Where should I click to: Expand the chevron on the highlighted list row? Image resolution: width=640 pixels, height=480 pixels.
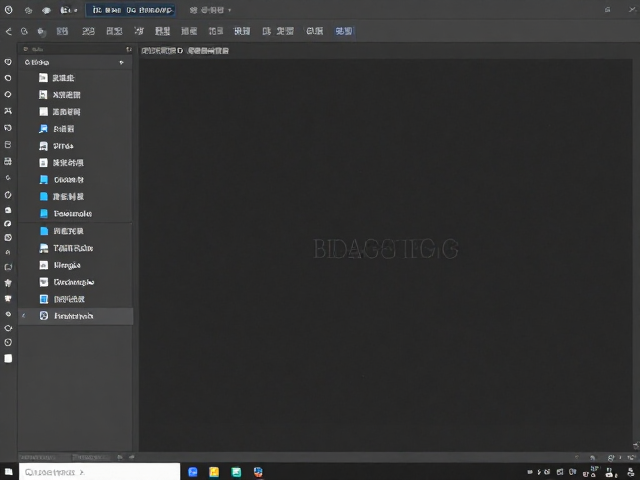point(24,316)
